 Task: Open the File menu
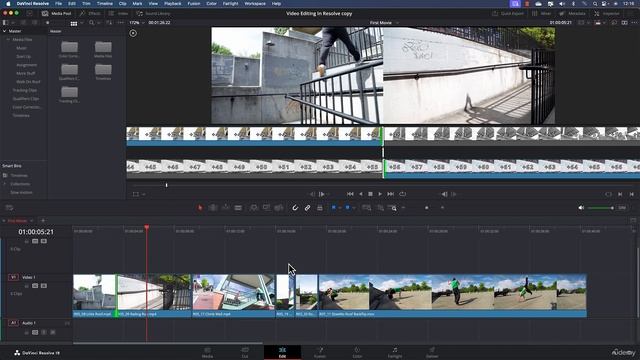click(x=59, y=3)
